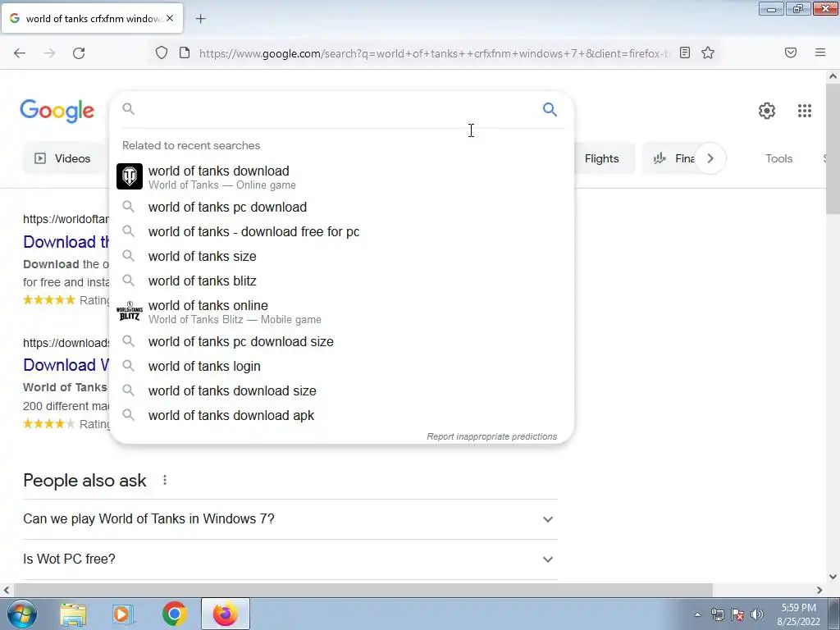840x630 pixels.
Task: Choose suggestion world of tanks blitz
Action: tap(341, 281)
